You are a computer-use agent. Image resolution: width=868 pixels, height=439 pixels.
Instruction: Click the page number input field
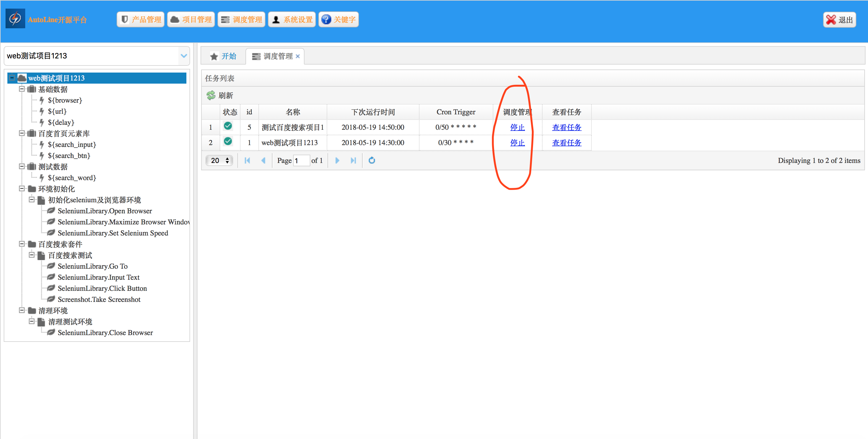click(x=301, y=160)
